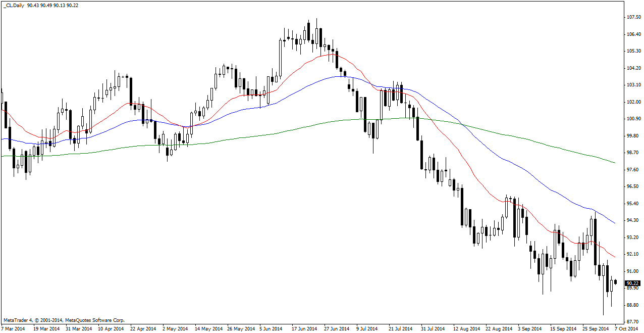
Task: Select the 7 Mar 2014 date label
Action: pyautogui.click(x=13, y=329)
